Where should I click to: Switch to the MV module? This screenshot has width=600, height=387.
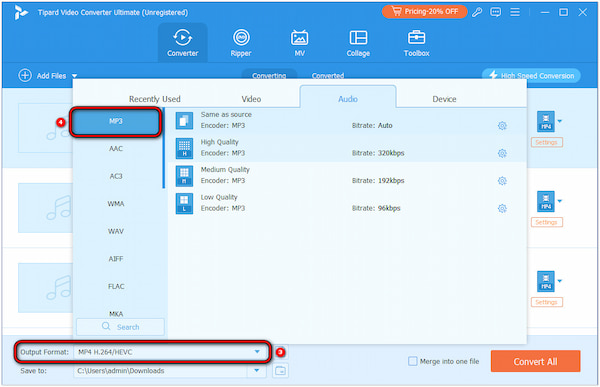coord(300,42)
